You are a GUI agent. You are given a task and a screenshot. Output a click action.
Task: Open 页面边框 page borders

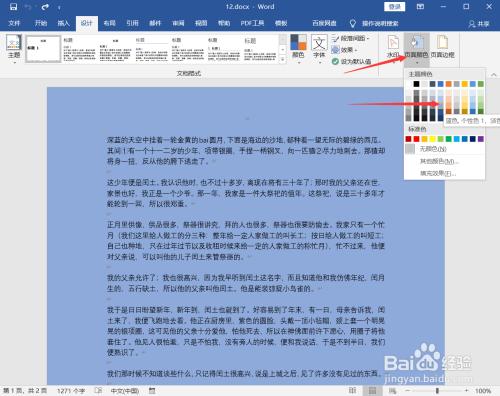pos(442,47)
